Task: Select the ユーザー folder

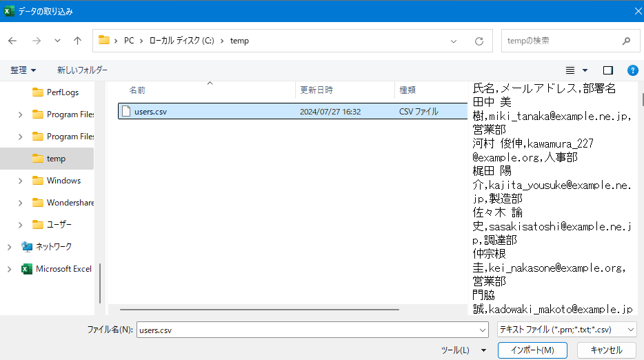Action: [x=52, y=224]
